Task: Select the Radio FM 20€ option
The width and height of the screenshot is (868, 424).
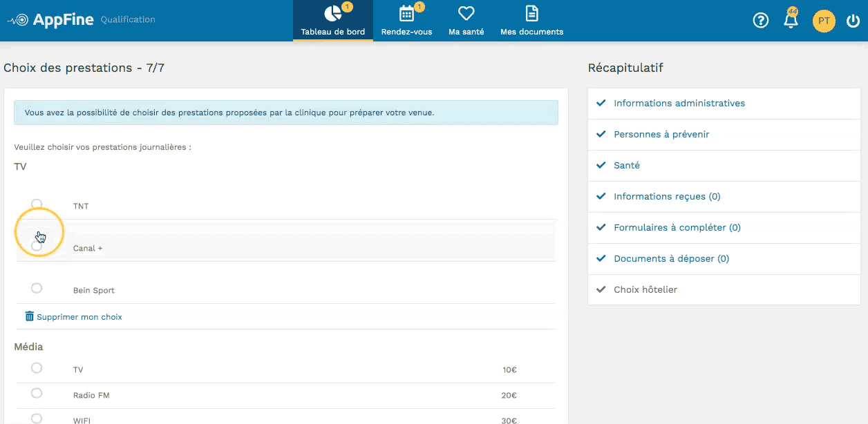Action: point(37,393)
